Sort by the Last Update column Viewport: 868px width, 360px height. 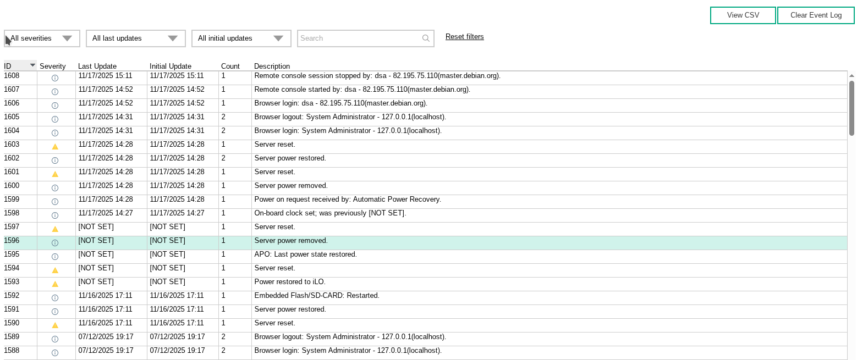[x=97, y=67]
